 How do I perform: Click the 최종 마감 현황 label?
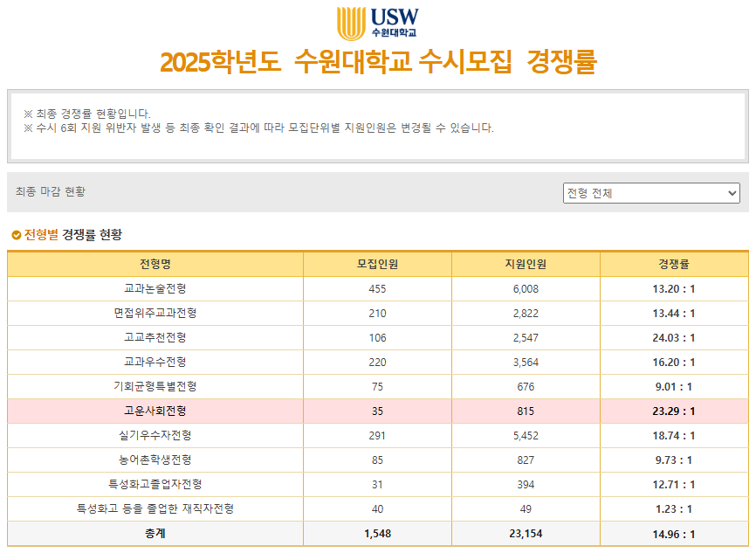pyautogui.click(x=50, y=191)
